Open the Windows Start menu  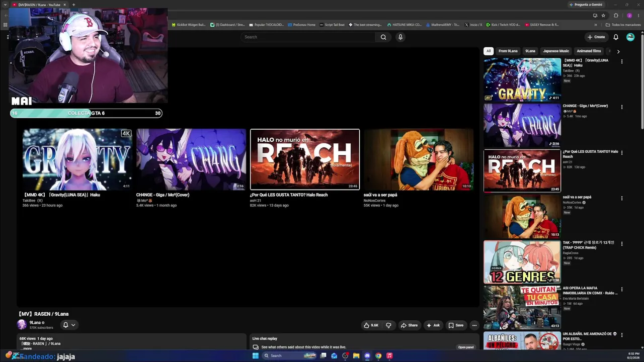pos(256,356)
